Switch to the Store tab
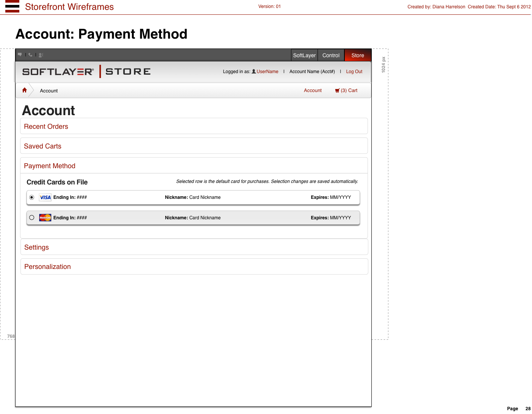This screenshot has width=532, height=414. pos(358,55)
